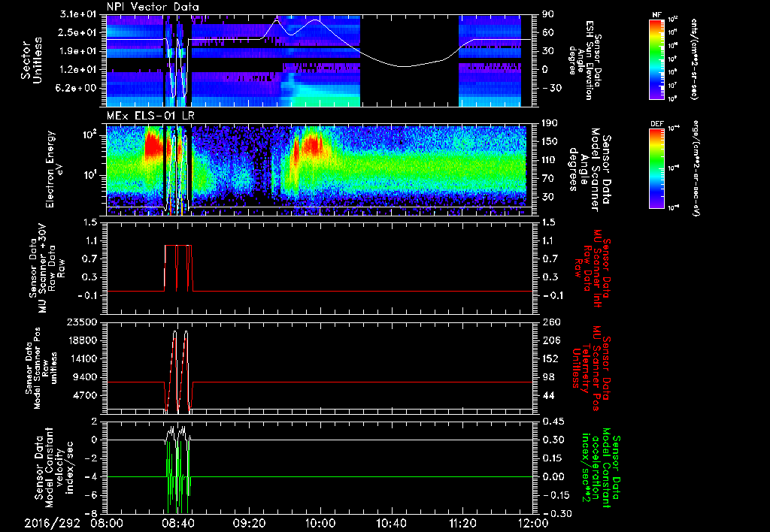Click the green Model Constant acceleration label
The width and height of the screenshot is (770, 532).
pos(599,466)
